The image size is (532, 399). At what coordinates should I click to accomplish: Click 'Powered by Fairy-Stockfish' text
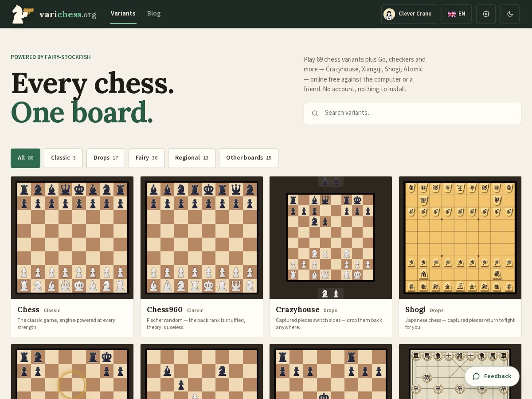[x=51, y=57]
